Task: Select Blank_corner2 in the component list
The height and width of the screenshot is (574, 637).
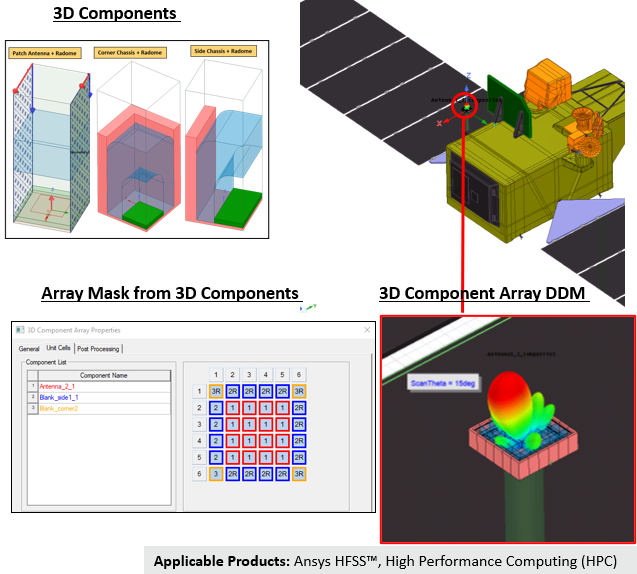Action: [x=104, y=408]
